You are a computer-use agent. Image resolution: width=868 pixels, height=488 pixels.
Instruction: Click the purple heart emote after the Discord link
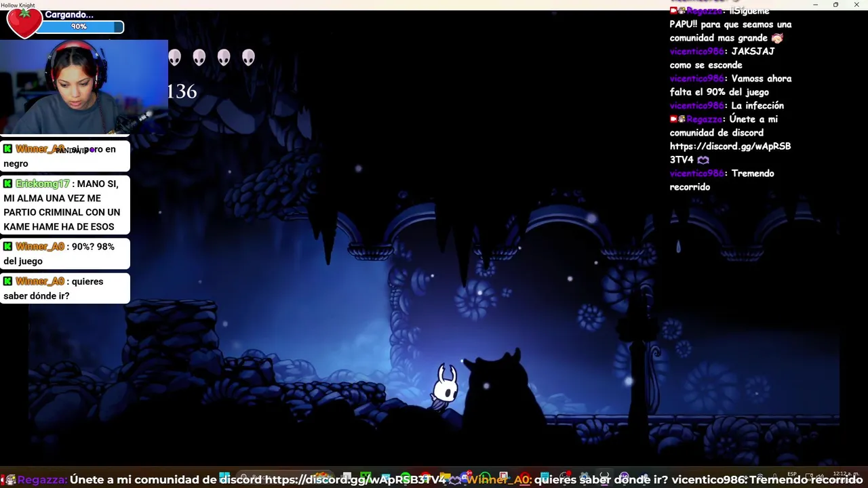coord(703,160)
